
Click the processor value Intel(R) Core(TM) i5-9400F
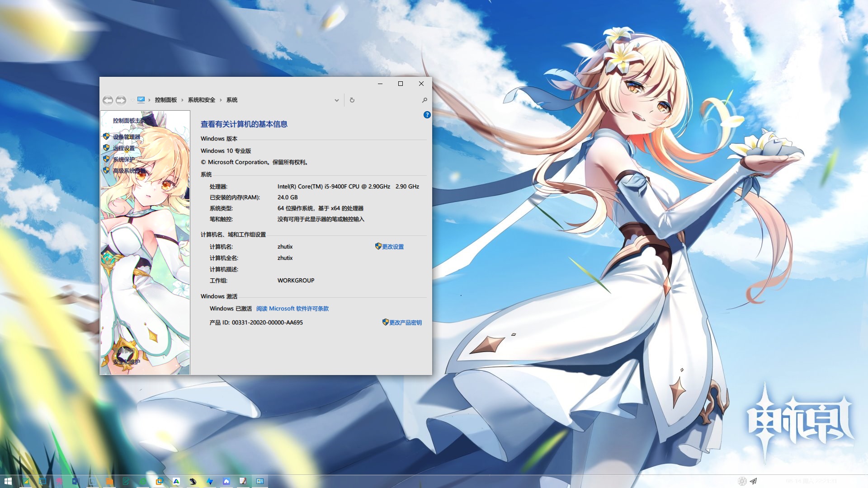point(348,187)
